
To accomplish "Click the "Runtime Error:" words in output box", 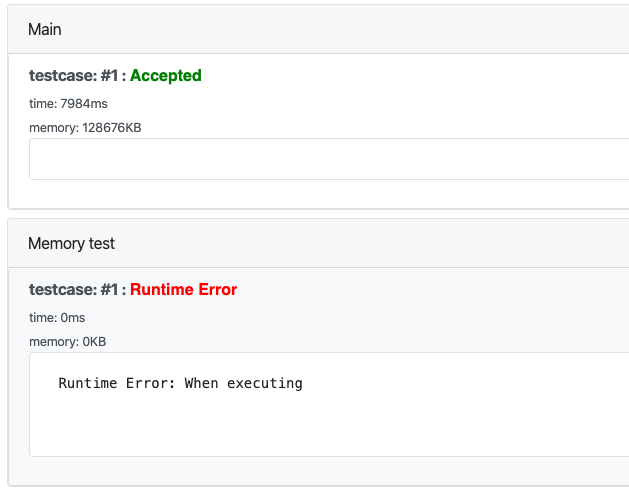I will click(117, 383).
